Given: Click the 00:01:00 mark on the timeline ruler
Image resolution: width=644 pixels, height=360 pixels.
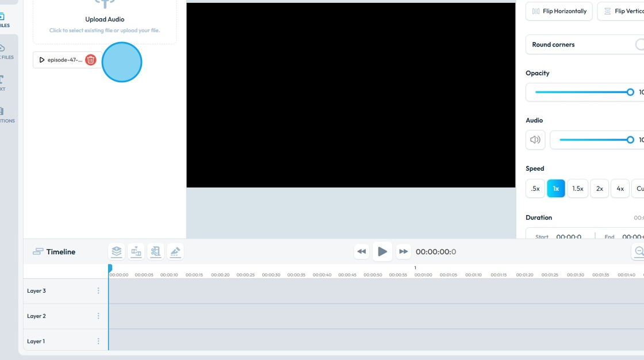Looking at the screenshot, I should pyautogui.click(x=423, y=275).
